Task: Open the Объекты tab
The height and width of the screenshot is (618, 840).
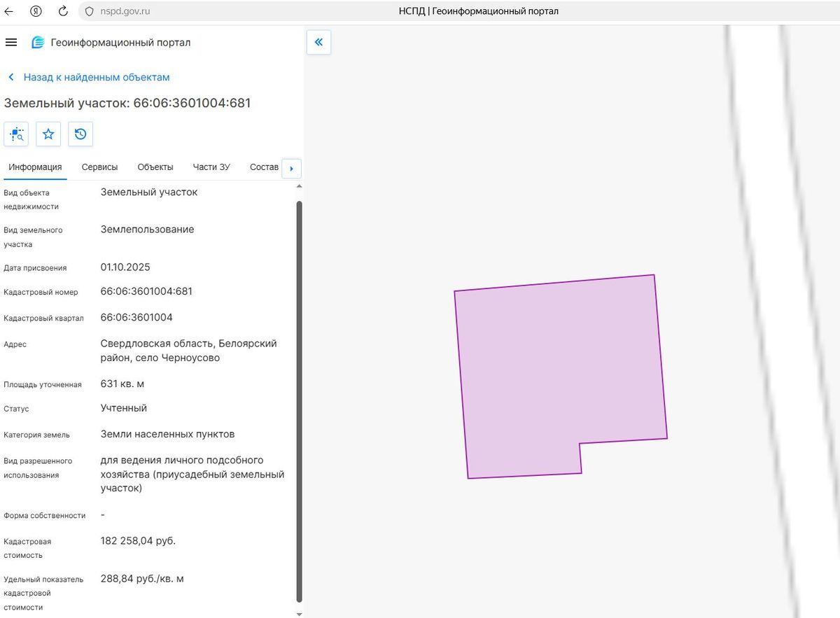Action: click(155, 167)
